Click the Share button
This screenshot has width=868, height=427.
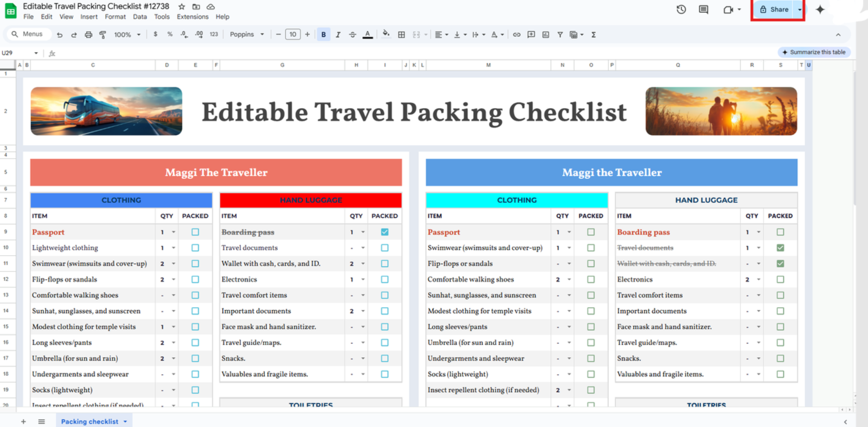tap(774, 9)
